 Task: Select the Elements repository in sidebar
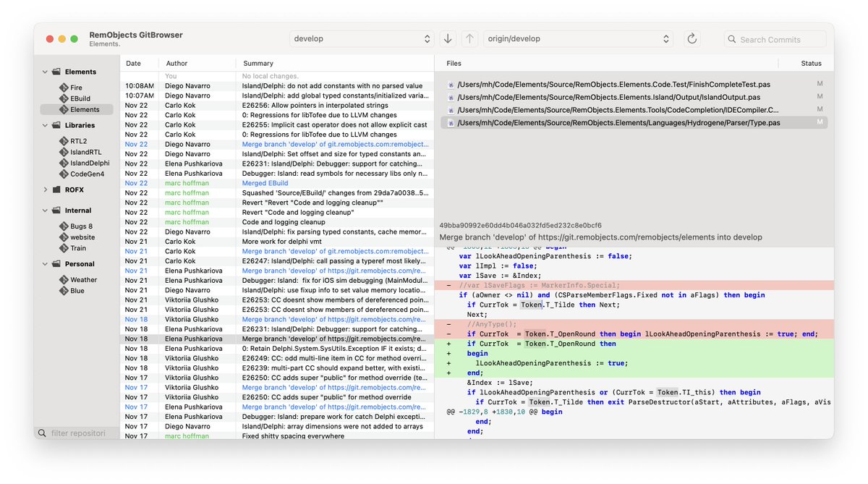[x=77, y=109]
